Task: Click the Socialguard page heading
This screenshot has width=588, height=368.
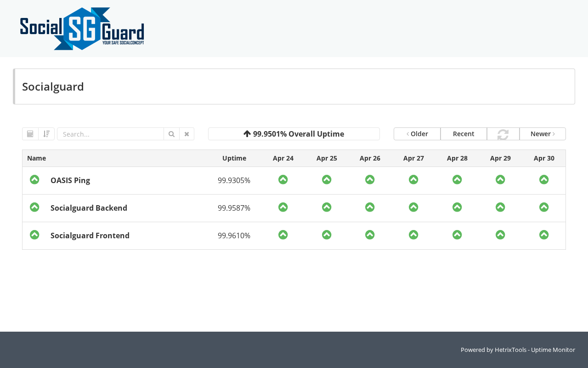Action: tap(53, 86)
